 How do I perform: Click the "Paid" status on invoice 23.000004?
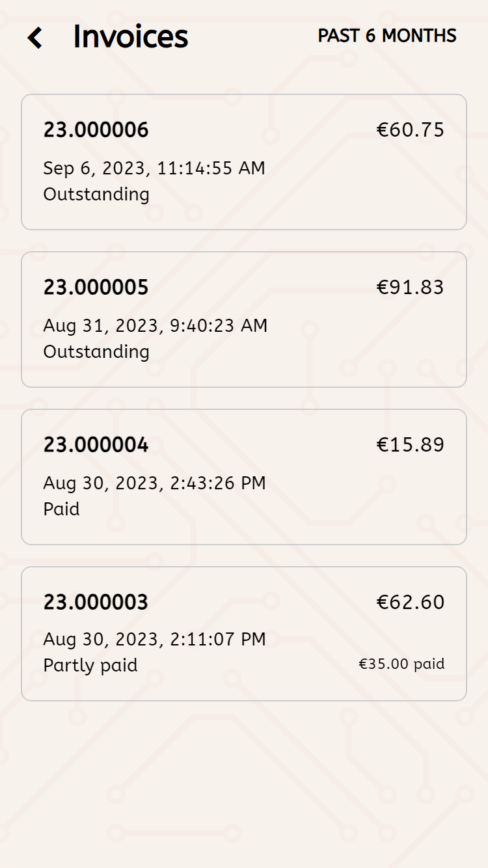click(x=62, y=509)
